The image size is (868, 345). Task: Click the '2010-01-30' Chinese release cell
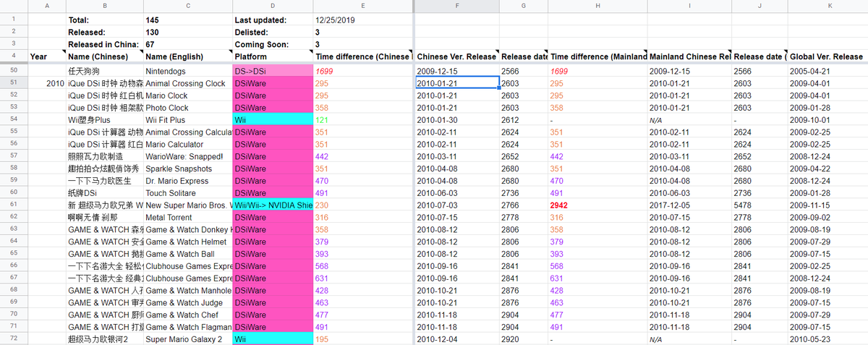(457, 120)
